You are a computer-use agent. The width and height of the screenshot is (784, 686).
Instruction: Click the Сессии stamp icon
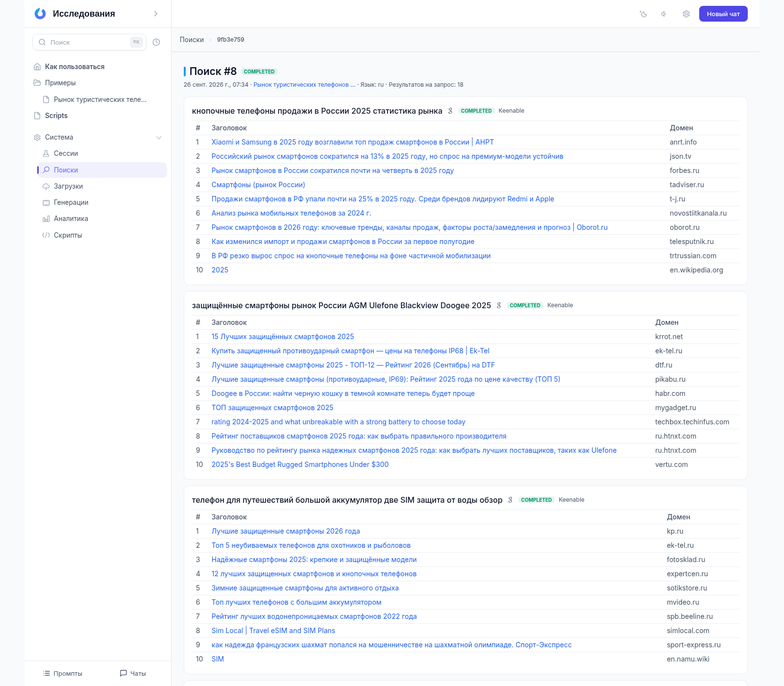tap(46, 153)
